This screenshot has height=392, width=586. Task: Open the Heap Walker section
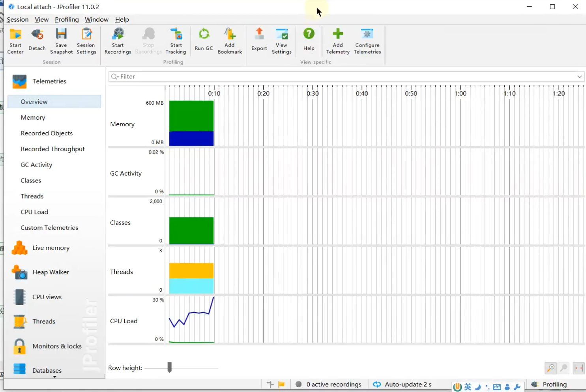[51, 272]
